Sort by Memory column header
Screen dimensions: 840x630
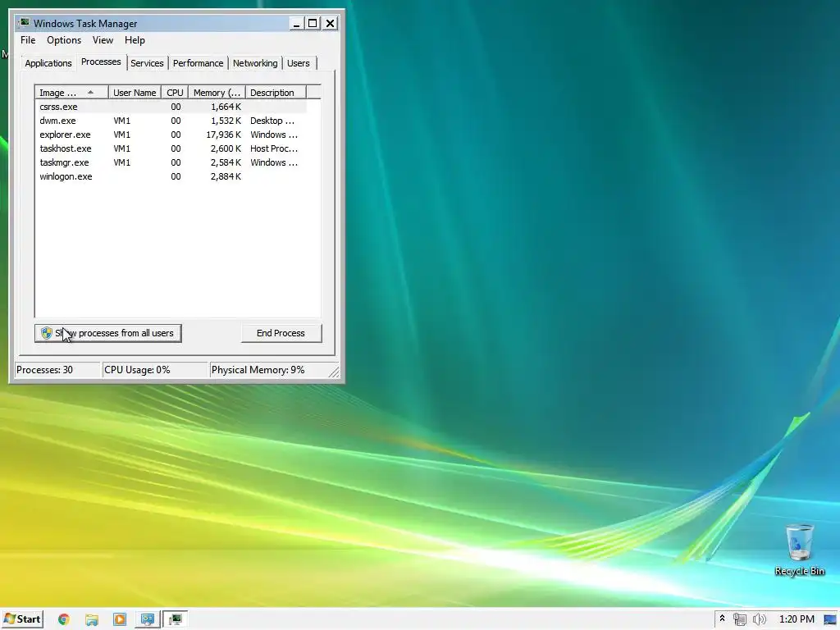click(217, 93)
